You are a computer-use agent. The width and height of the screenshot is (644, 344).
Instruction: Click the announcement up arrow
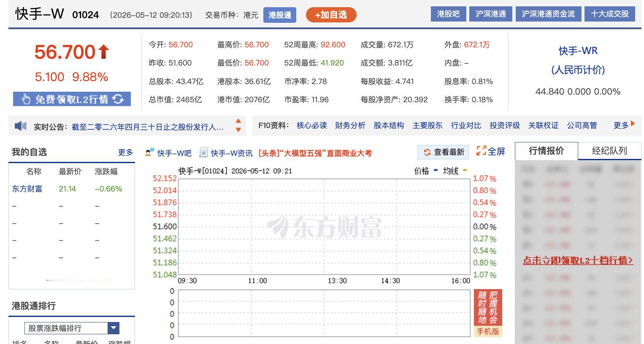click(238, 121)
